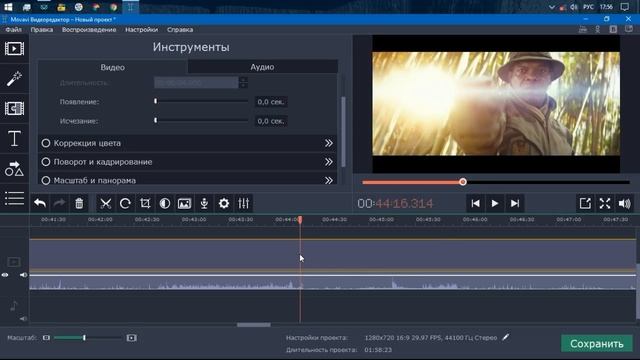Show hidden icons in system tray
The height and width of the screenshot is (360, 640).
(x=551, y=7)
